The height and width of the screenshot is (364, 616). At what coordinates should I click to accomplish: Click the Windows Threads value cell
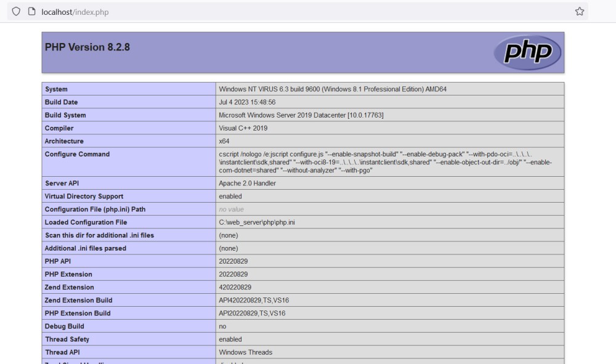[245, 352]
